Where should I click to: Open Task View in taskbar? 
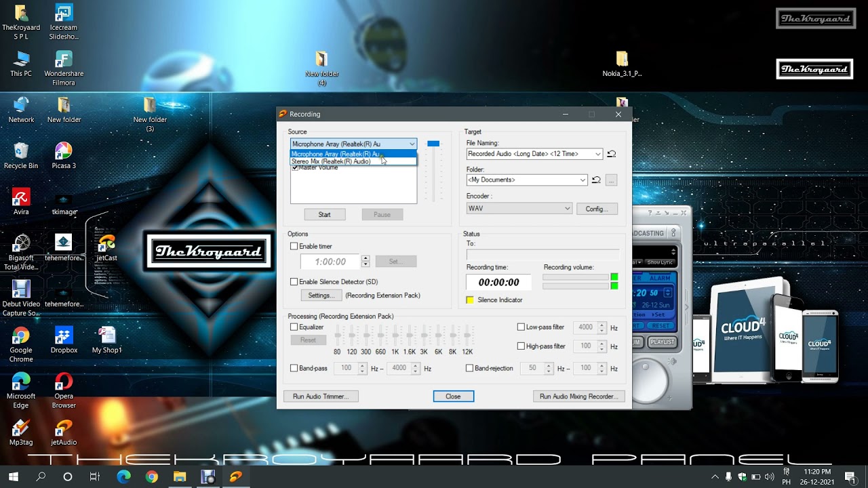point(95,476)
